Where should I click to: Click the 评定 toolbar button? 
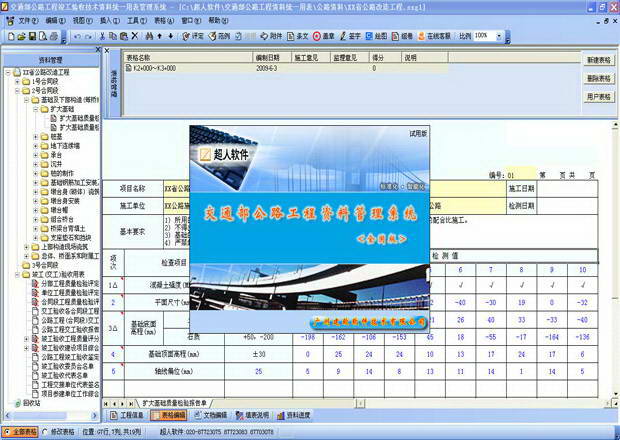[193, 36]
